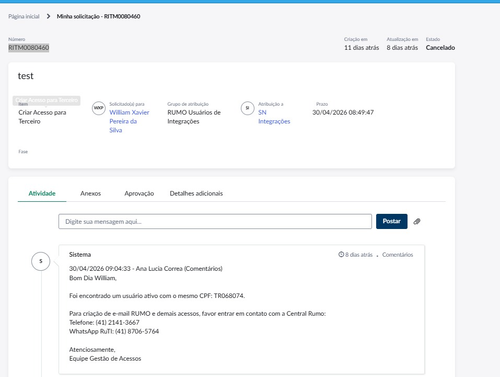Click the 'test' request title
The image size is (500, 377).
pyautogui.click(x=26, y=76)
